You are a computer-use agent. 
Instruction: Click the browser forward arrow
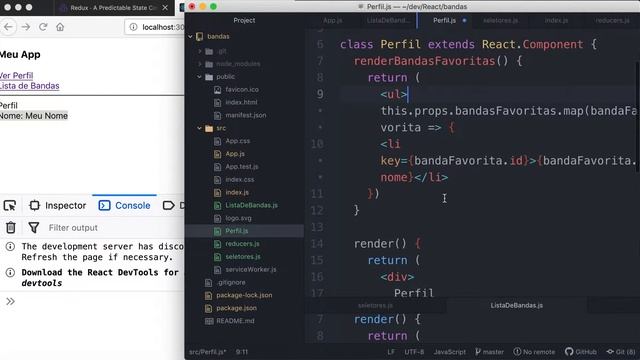click(x=26, y=27)
